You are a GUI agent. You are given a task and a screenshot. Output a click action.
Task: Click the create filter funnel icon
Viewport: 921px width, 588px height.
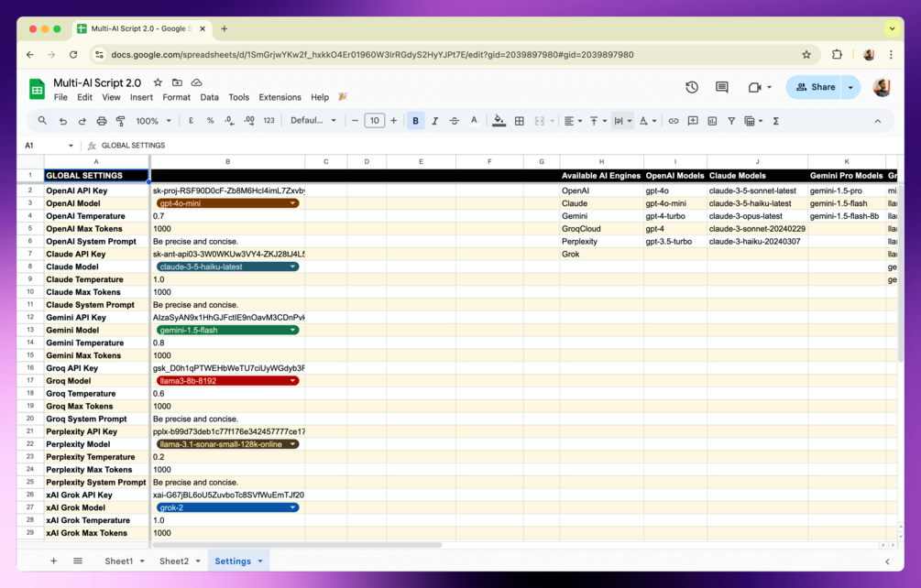(731, 121)
